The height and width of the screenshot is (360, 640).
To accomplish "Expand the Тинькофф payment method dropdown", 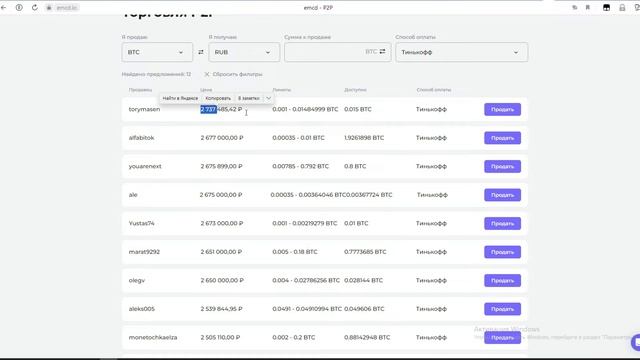I will pos(461,52).
